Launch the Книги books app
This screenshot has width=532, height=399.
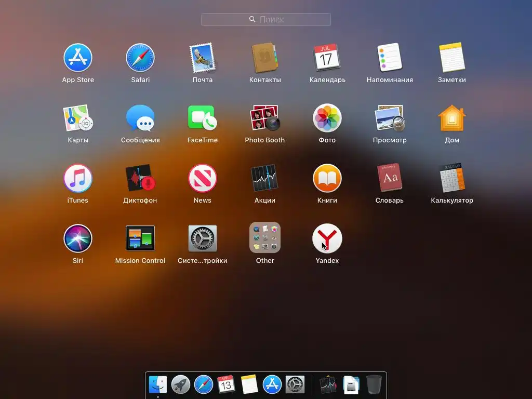coord(327,178)
